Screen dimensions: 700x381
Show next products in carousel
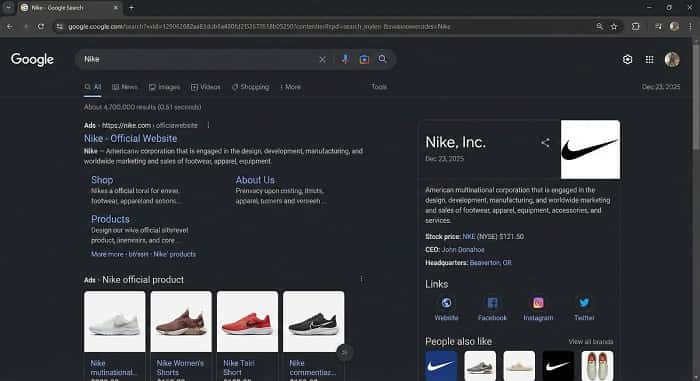pyautogui.click(x=345, y=352)
